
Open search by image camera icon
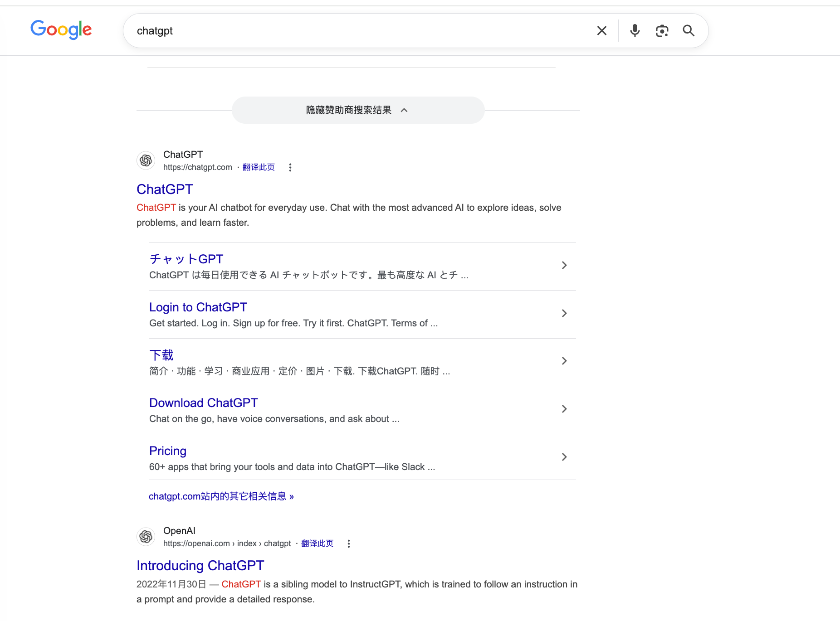pyautogui.click(x=662, y=31)
